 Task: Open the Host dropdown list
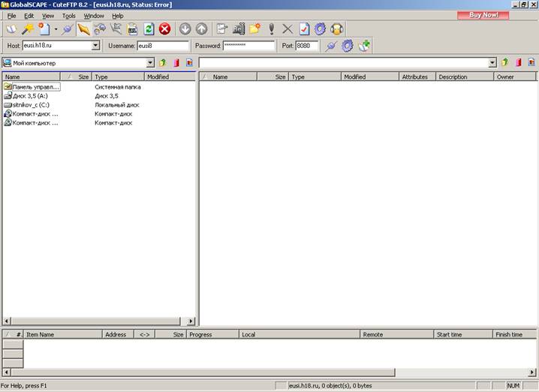click(96, 45)
